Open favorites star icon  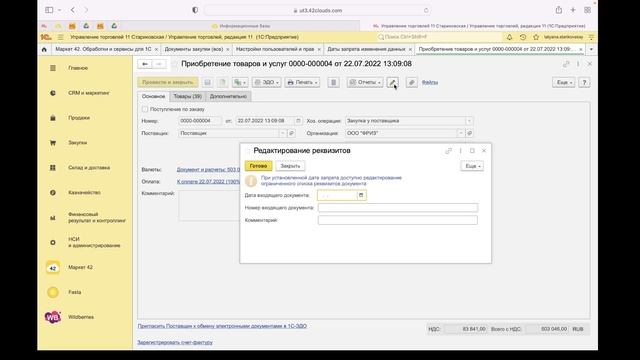[x=536, y=37]
